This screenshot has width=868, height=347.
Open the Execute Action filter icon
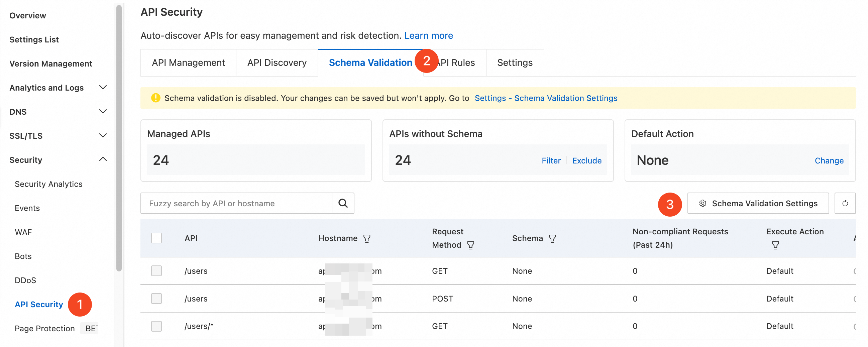[775, 245]
